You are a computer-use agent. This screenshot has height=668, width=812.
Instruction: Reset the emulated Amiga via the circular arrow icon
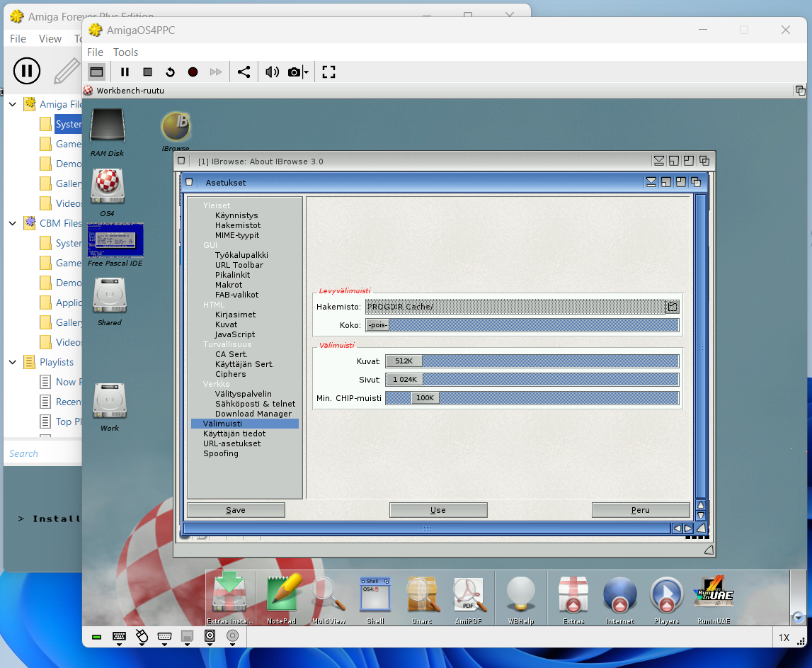[x=170, y=72]
